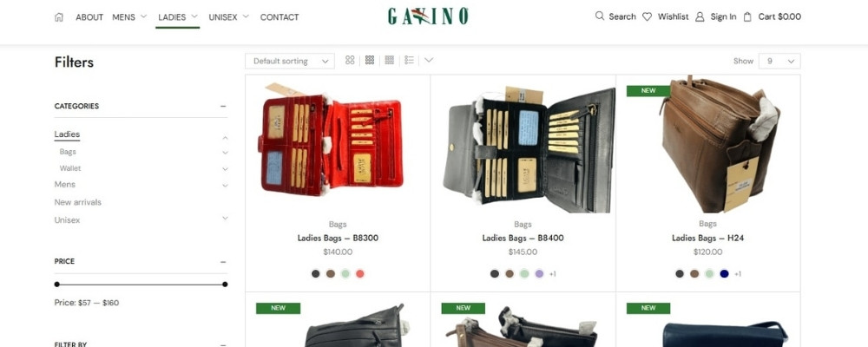868x347 pixels.
Task: Expand the Mens category chevron
Action: click(226, 186)
